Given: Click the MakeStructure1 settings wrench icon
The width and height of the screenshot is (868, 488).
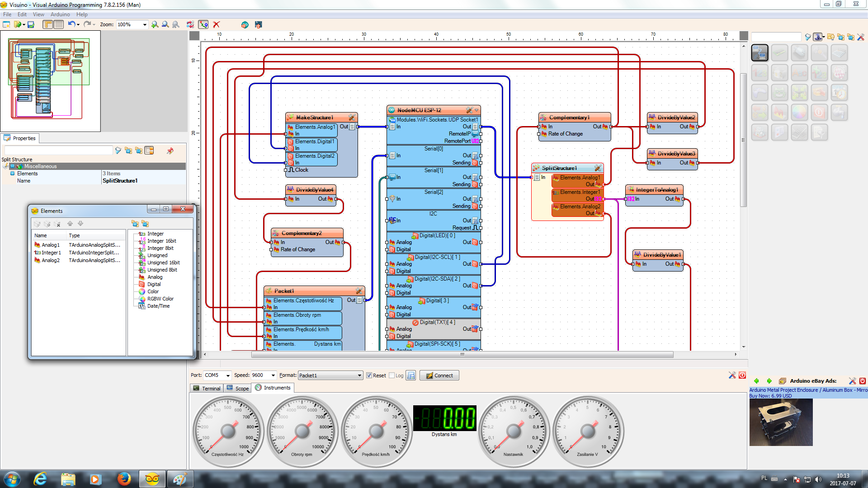Looking at the screenshot, I should pos(352,117).
